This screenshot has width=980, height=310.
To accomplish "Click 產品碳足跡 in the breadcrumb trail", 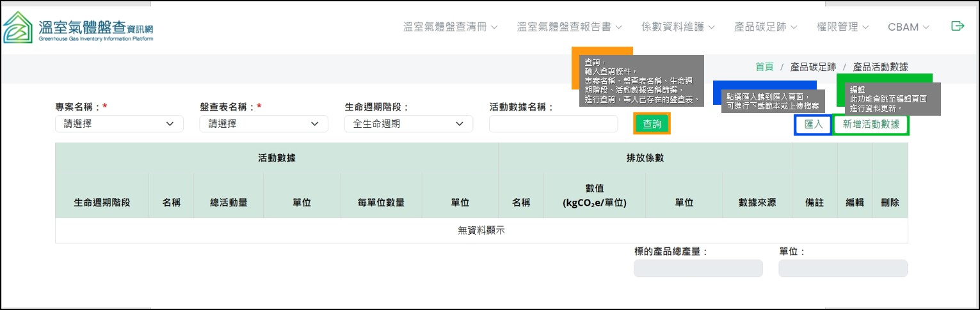I will tap(813, 66).
